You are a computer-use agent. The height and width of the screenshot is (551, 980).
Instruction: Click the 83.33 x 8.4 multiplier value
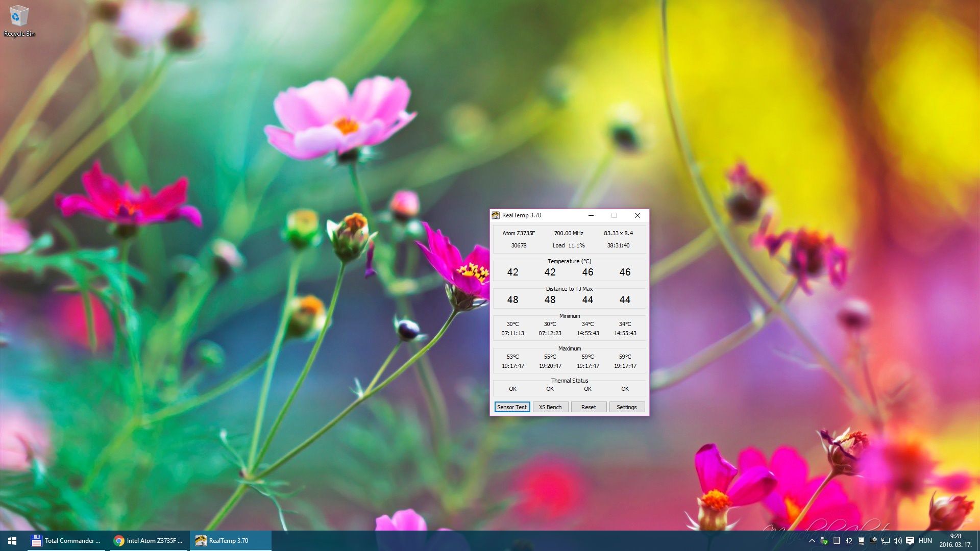coord(618,233)
